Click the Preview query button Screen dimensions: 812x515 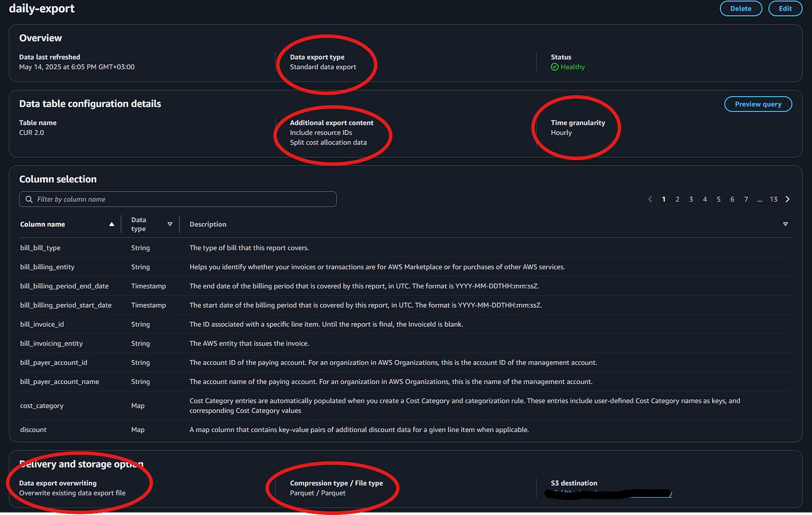[758, 104]
